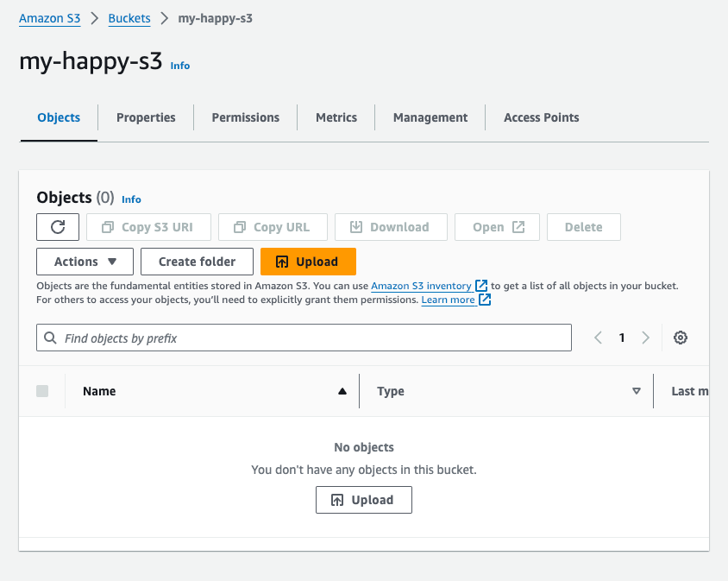Sort by Type column arrow

(x=637, y=391)
